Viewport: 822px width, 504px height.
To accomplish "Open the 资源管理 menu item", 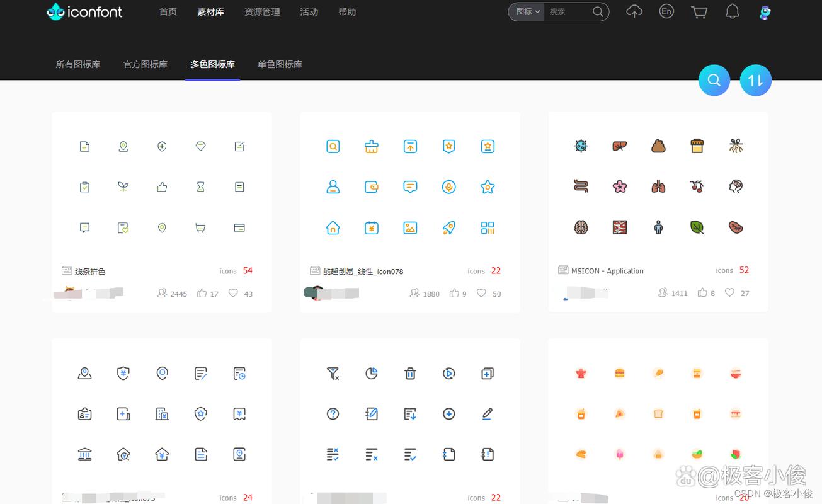I will point(261,11).
